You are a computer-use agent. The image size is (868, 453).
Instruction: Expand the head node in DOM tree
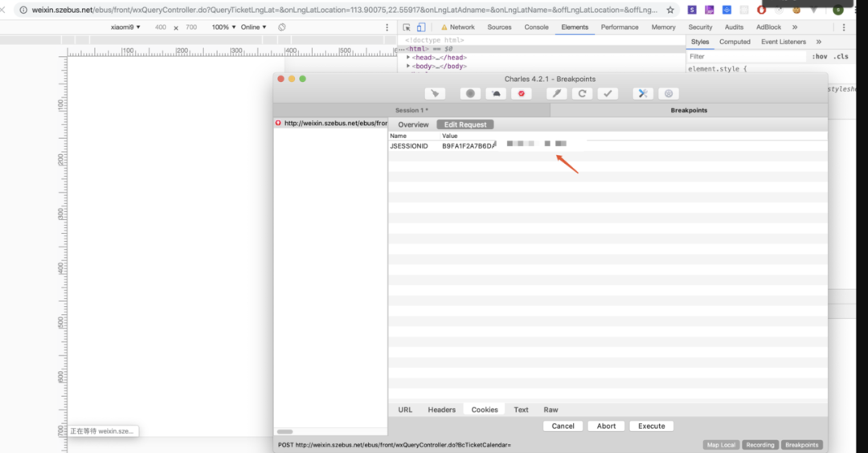408,58
